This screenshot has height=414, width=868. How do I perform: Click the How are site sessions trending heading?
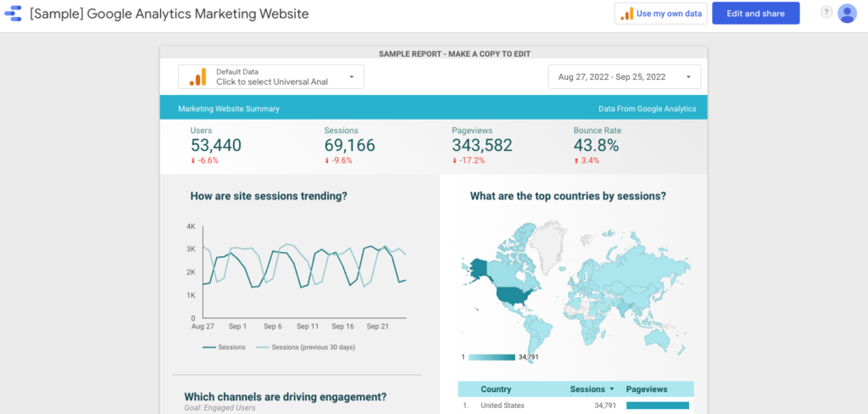(x=269, y=196)
